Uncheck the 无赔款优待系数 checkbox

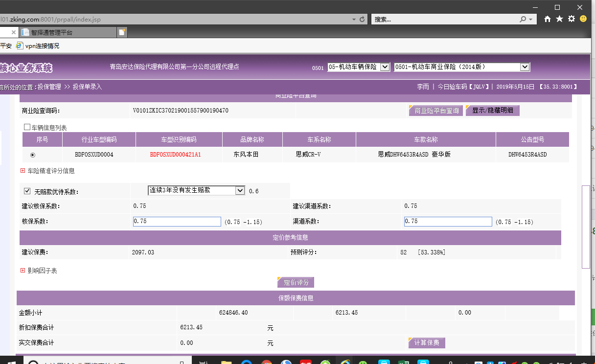[27, 191]
